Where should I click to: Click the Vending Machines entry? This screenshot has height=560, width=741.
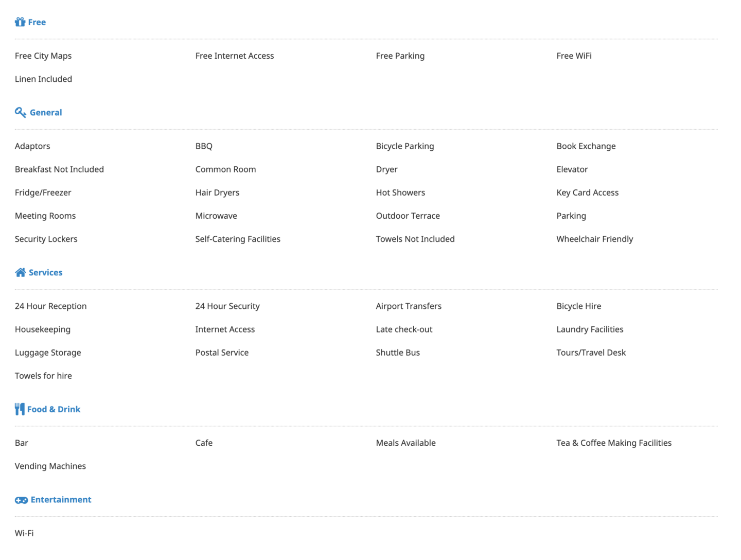tap(50, 466)
